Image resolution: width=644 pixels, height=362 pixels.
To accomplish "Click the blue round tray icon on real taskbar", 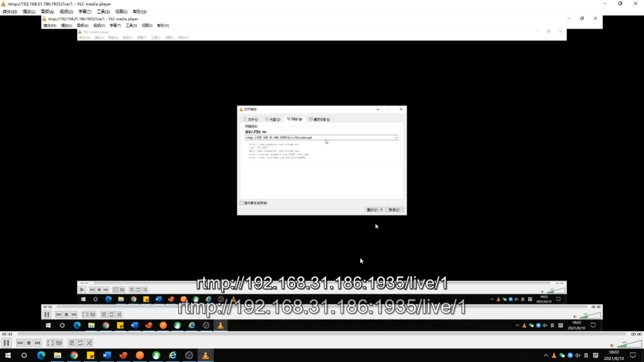I will pyautogui.click(x=570, y=355).
